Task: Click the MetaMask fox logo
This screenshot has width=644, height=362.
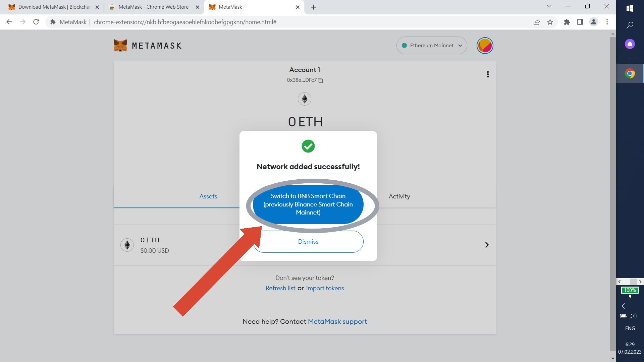Action: pyautogui.click(x=120, y=46)
